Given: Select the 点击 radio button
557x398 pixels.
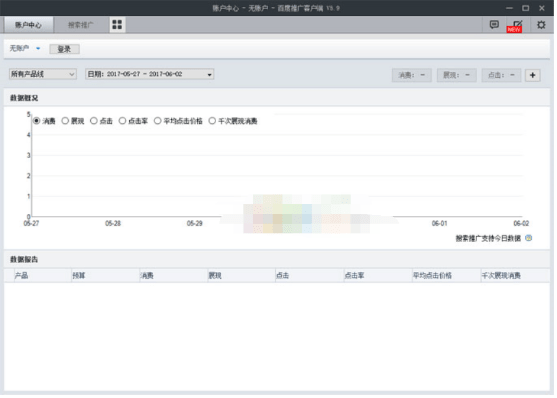Looking at the screenshot, I should 94,121.
